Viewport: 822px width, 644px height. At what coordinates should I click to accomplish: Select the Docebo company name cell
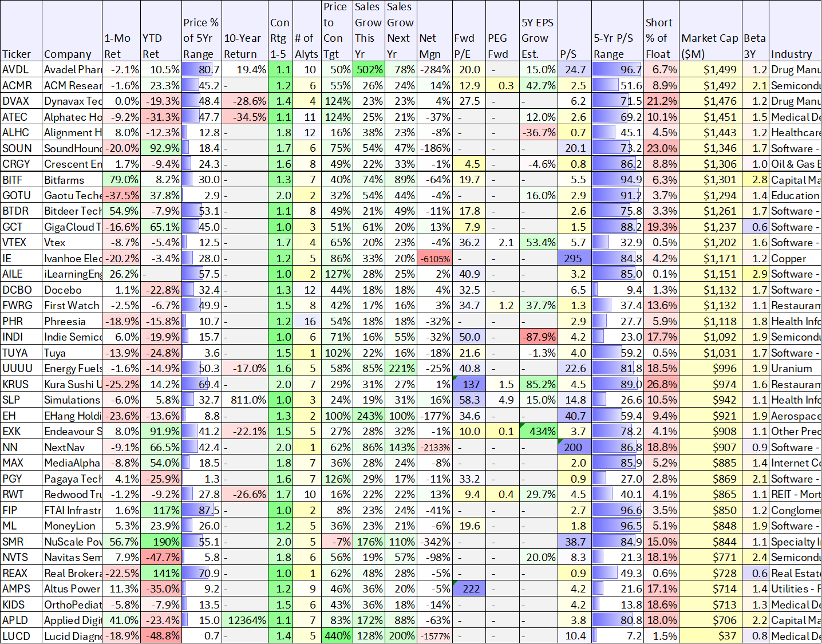(x=72, y=290)
